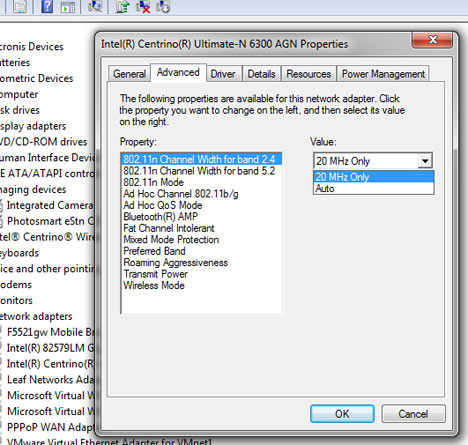Switch to the General tab
Viewport: 468px width, 445px height.
point(129,74)
